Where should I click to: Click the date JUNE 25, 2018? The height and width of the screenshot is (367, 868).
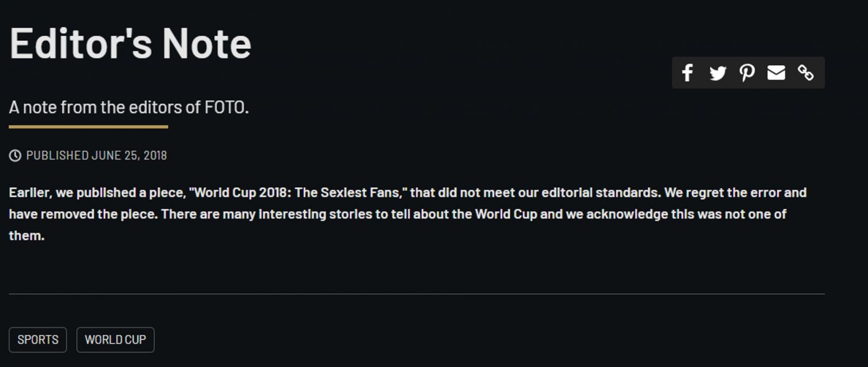point(129,156)
